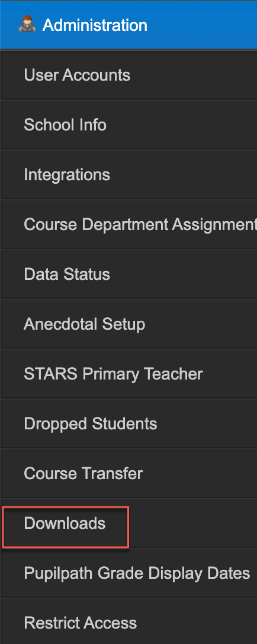
Task: Open Pupilpath Grade Display Dates
Action: [128, 573]
